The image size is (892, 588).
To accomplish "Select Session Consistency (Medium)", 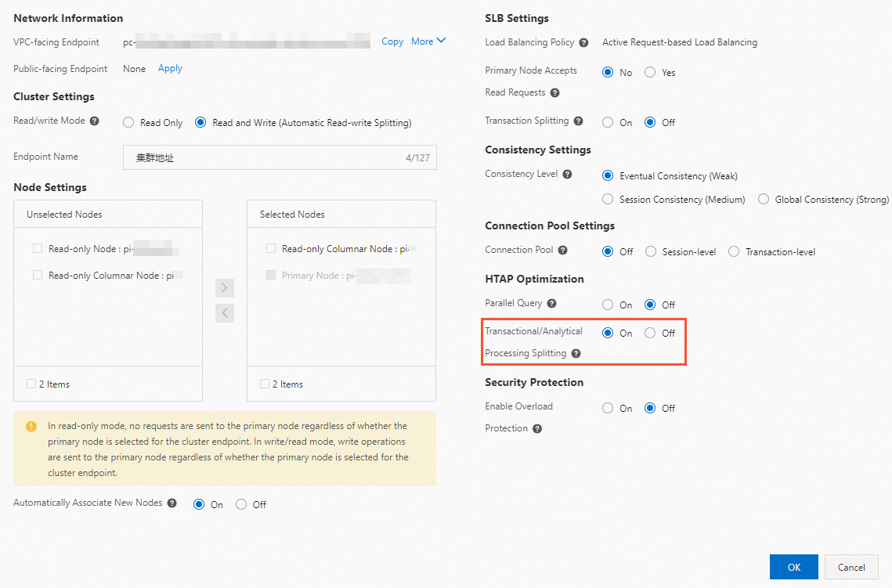I will pos(608,200).
